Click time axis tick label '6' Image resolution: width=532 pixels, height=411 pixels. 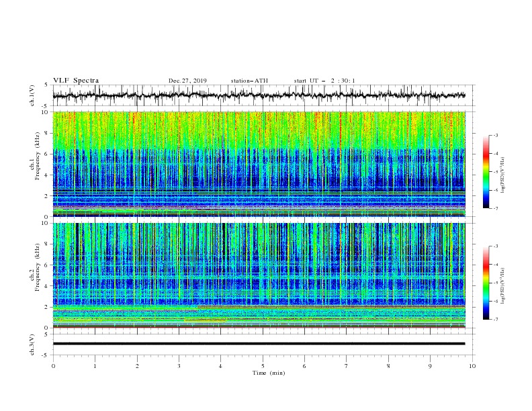pyautogui.click(x=304, y=366)
